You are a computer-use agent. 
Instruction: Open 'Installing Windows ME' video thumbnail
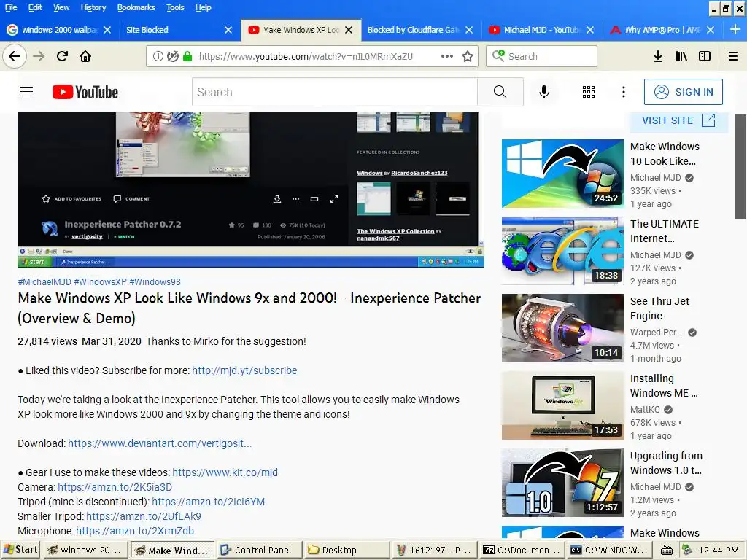click(x=562, y=405)
